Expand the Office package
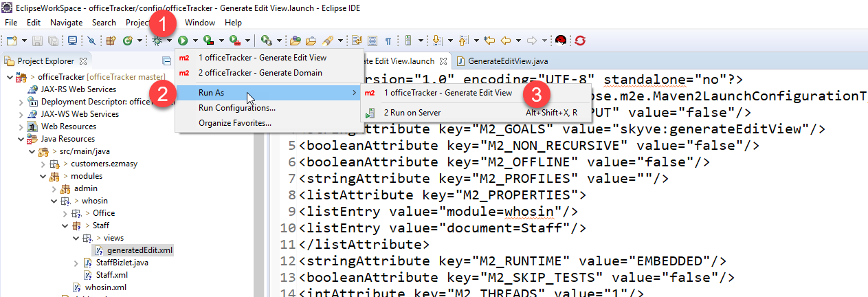 65,213
